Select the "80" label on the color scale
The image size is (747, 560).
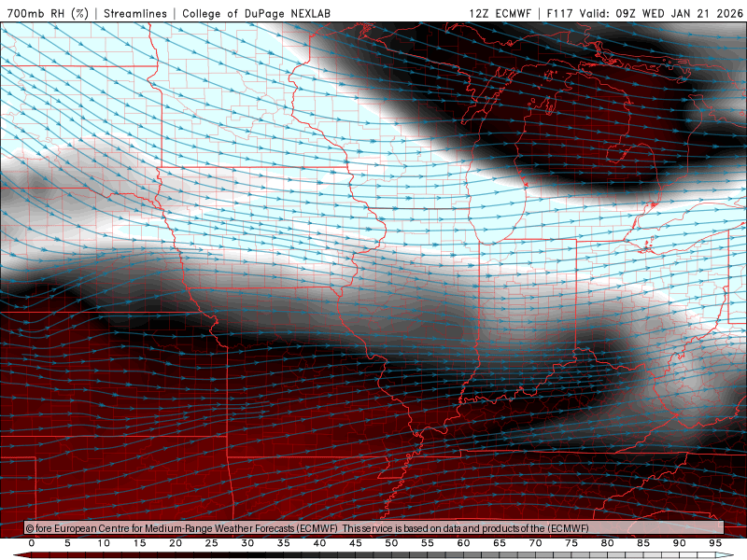pos(607,543)
